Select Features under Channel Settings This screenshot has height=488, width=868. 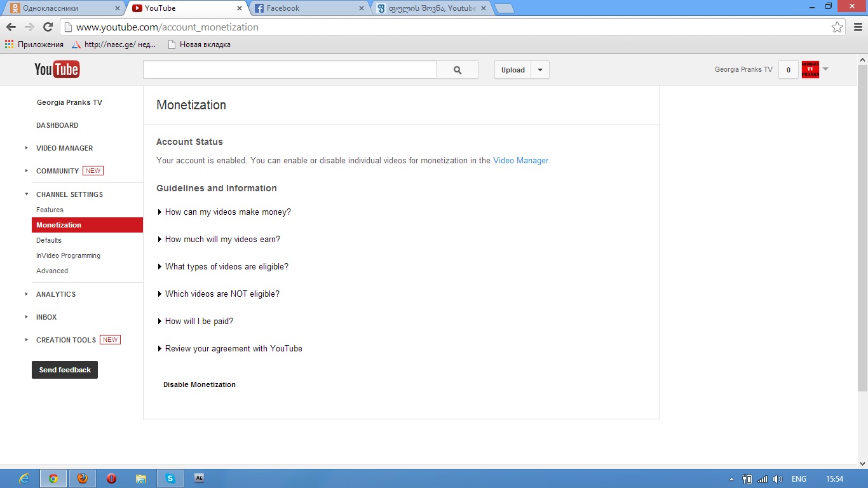(50, 210)
